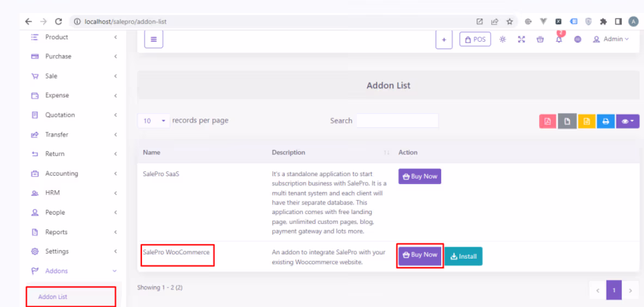This screenshot has height=307, width=644.
Task: Expand the Quotation menu chevron
Action: tap(115, 115)
